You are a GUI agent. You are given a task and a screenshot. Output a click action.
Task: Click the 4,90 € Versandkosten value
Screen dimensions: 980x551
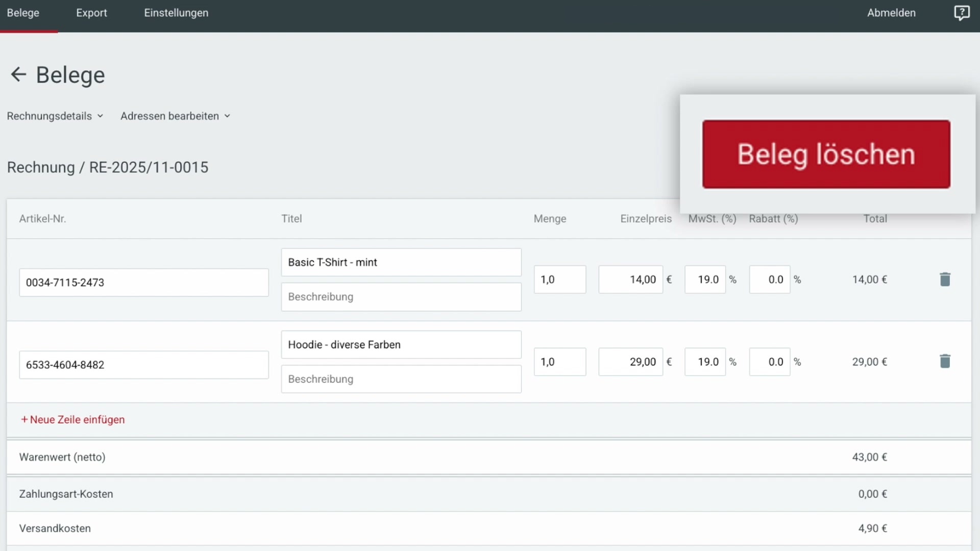click(872, 529)
